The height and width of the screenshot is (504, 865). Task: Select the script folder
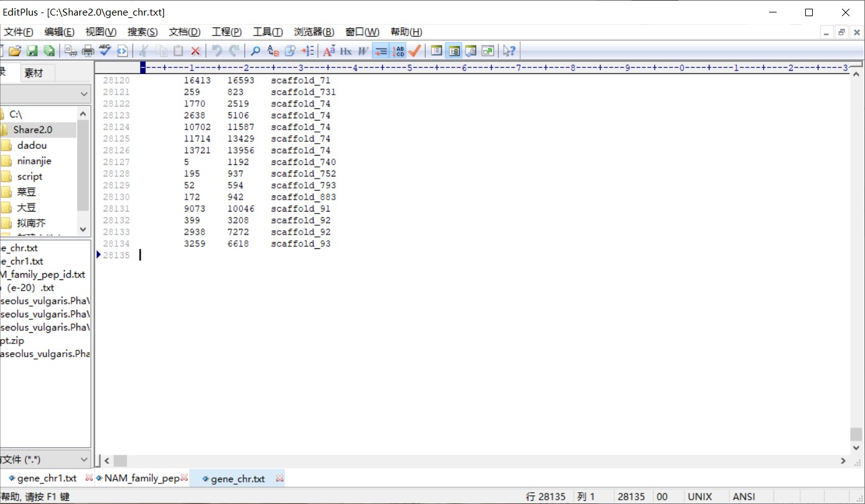[30, 177]
